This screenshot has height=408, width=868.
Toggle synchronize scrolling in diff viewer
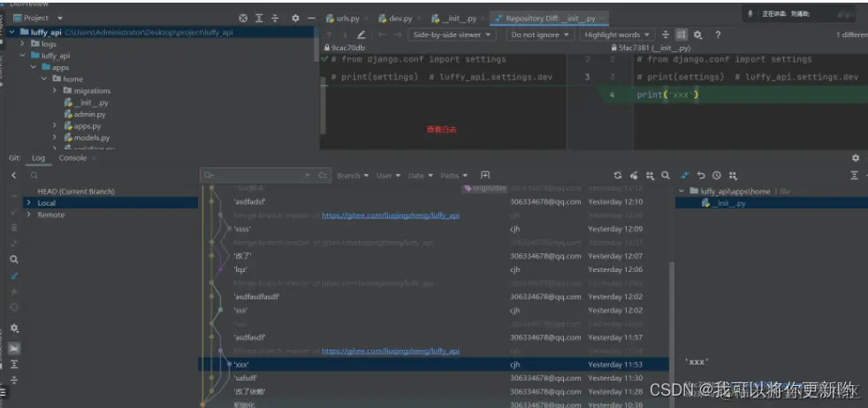(681, 34)
